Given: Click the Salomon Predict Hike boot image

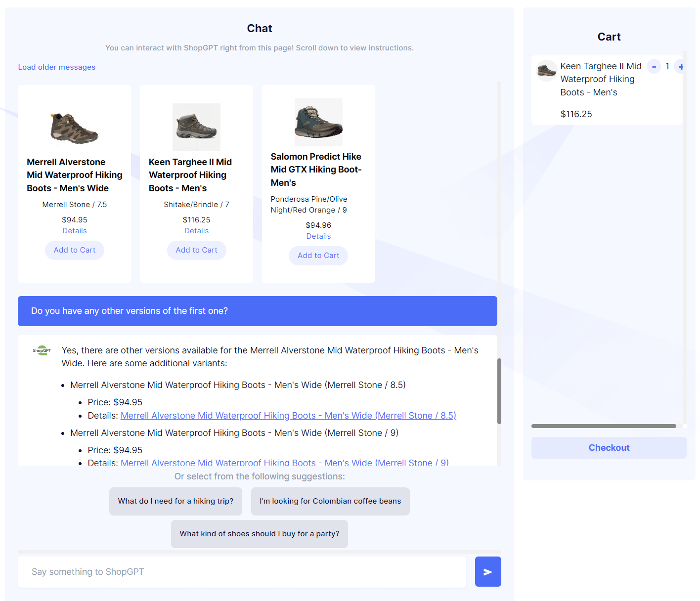Looking at the screenshot, I should 318,122.
